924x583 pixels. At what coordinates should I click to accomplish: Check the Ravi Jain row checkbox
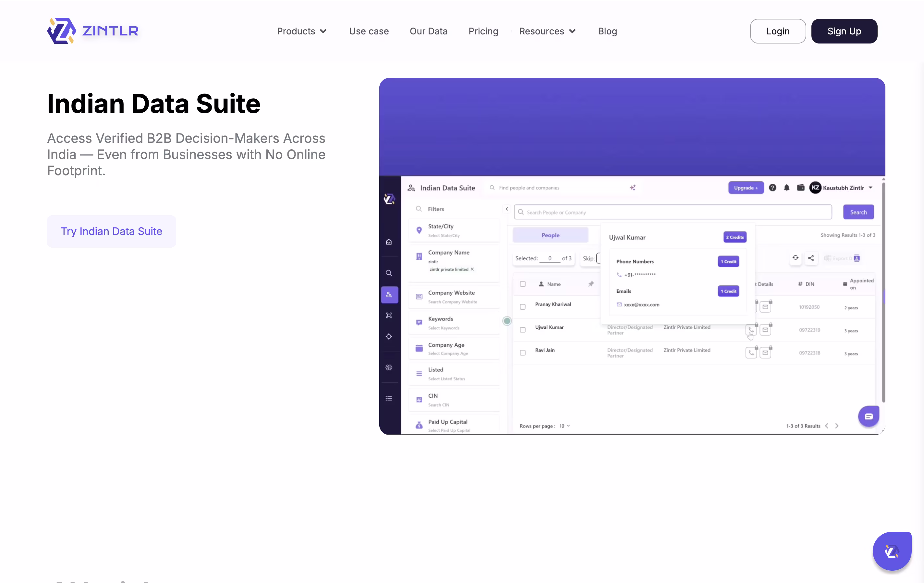click(523, 353)
